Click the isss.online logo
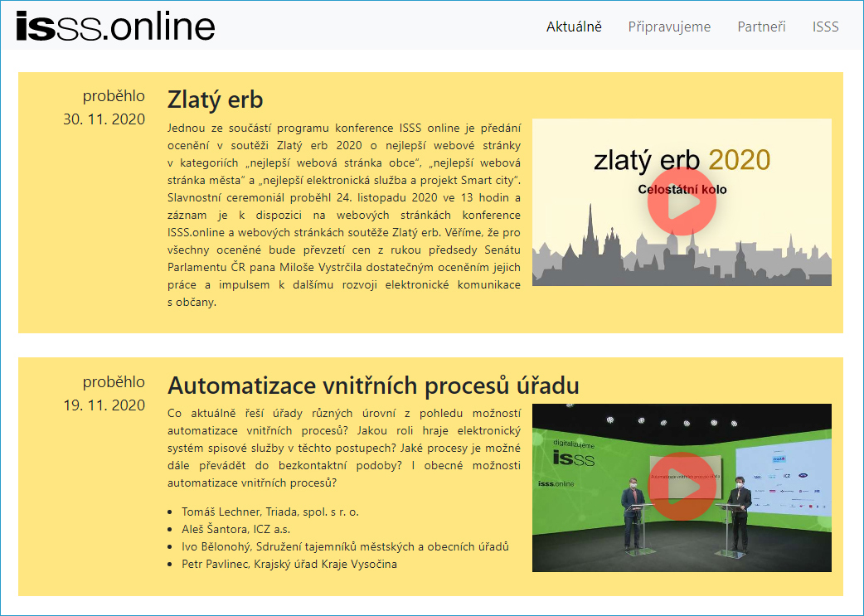 tap(116, 26)
